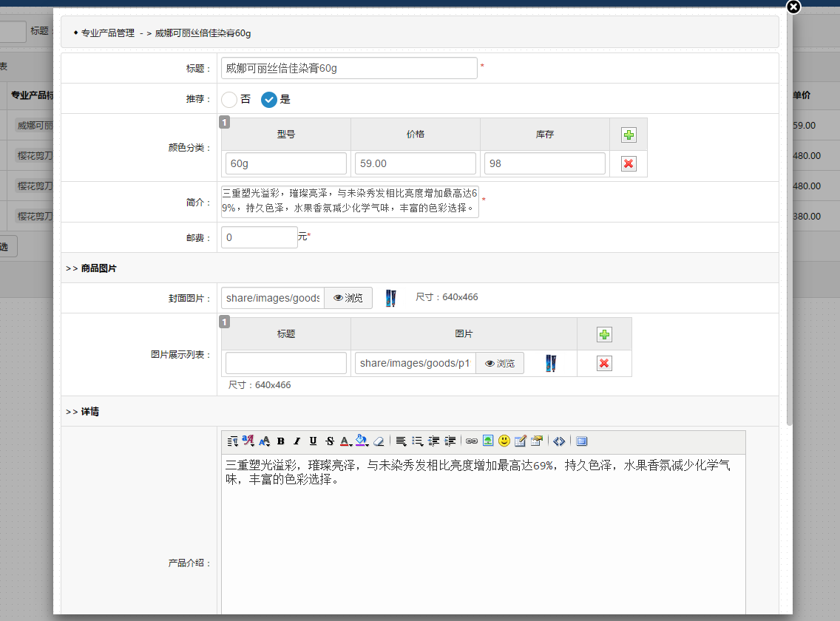Image resolution: width=840 pixels, height=621 pixels.
Task: Toggle editor fullscreen mode icon
Action: click(582, 441)
